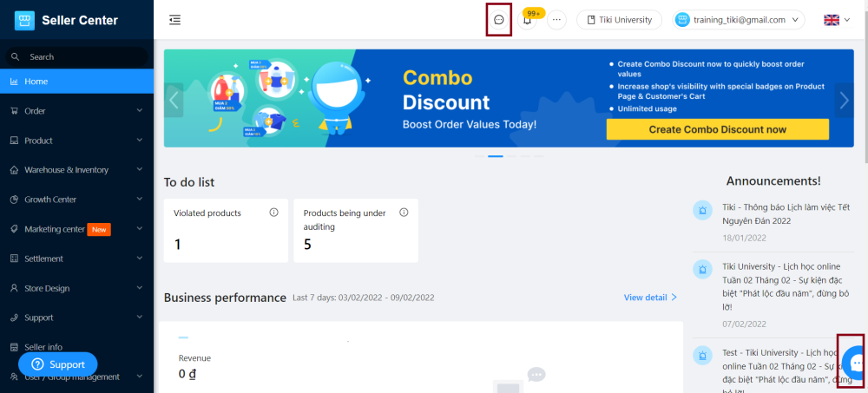Open announcement dated 07/02/2022
The height and width of the screenshot is (393, 868).
(786, 286)
